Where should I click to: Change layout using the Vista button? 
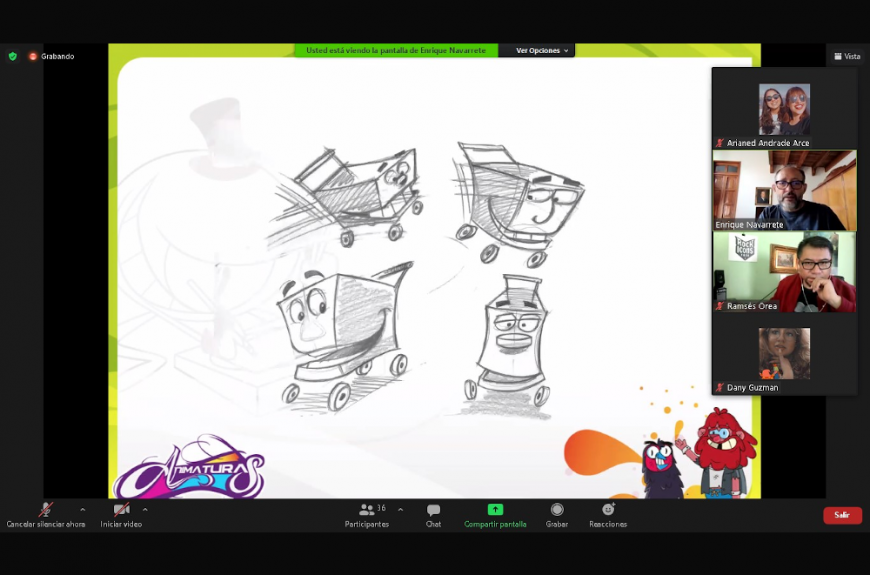(x=846, y=56)
